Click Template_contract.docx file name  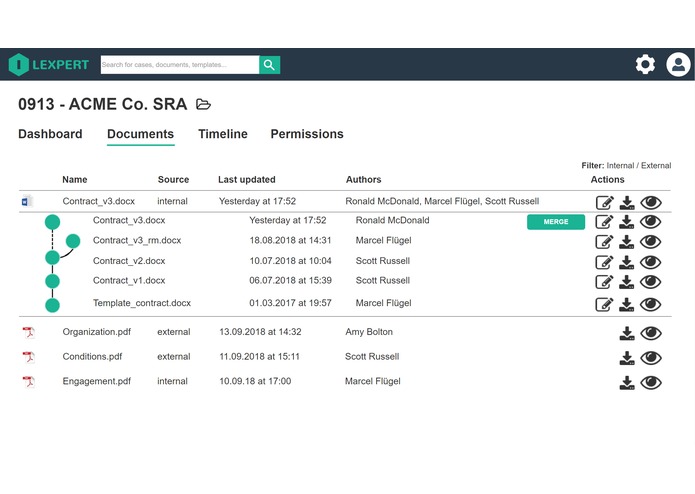[142, 303]
